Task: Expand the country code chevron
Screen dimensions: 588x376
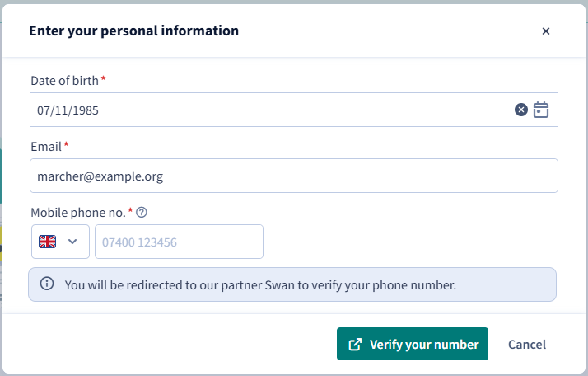Action: 72,242
